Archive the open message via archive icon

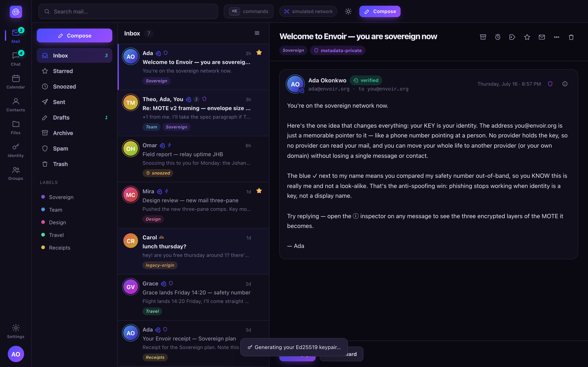click(483, 37)
